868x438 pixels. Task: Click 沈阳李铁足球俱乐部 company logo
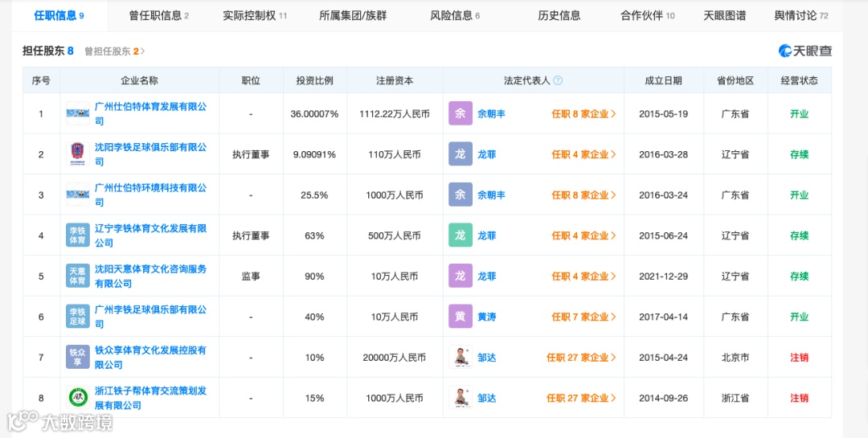point(78,154)
